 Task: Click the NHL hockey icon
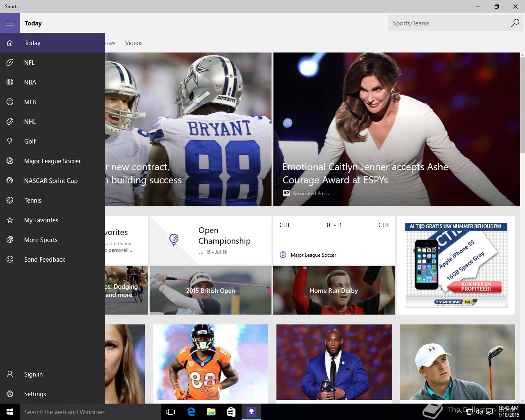10,121
